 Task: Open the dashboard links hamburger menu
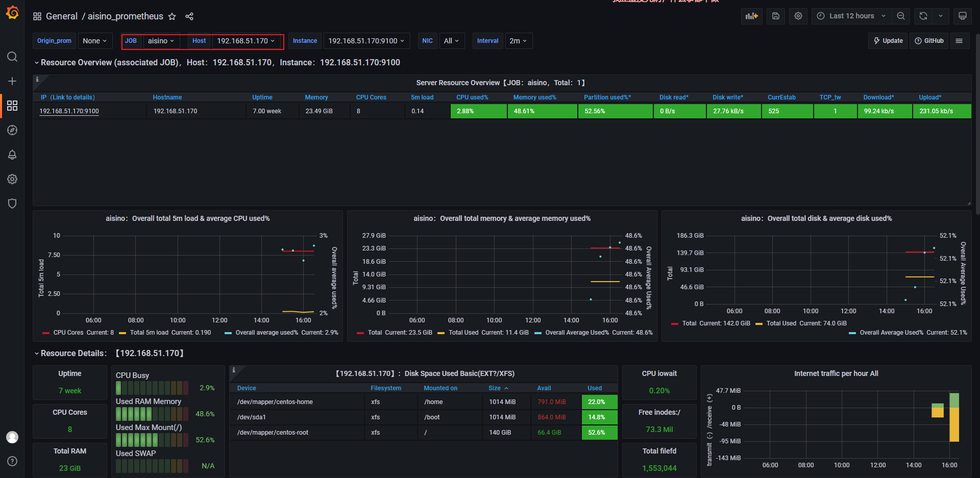click(x=959, y=41)
